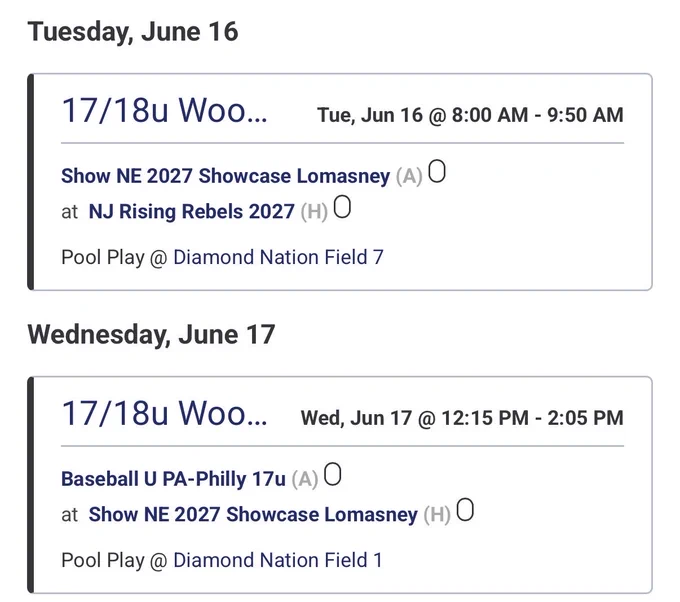
Task: Open NJ Rising Rebels 2027 team link
Action: [x=192, y=212]
